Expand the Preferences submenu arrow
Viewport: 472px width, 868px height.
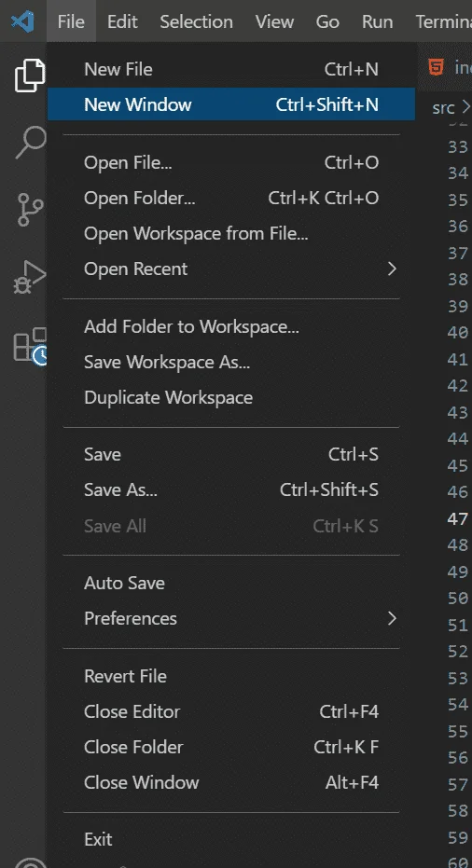point(392,618)
